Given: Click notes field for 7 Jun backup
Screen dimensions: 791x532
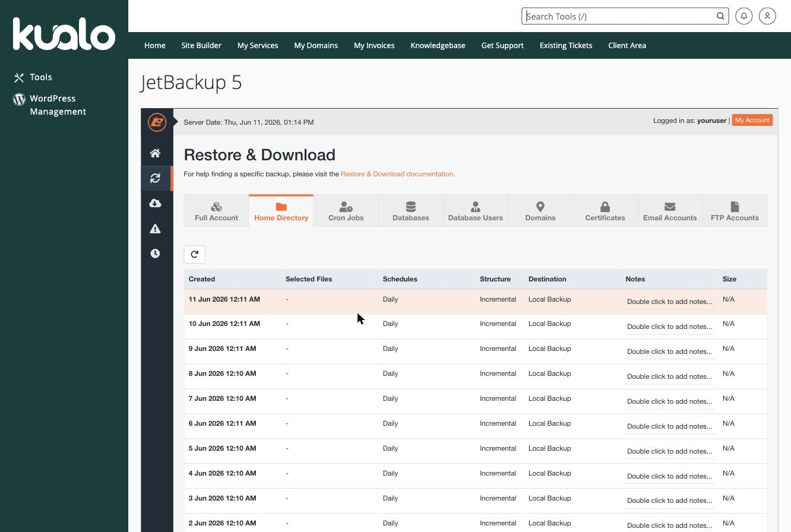Looking at the screenshot, I should click(x=669, y=401).
